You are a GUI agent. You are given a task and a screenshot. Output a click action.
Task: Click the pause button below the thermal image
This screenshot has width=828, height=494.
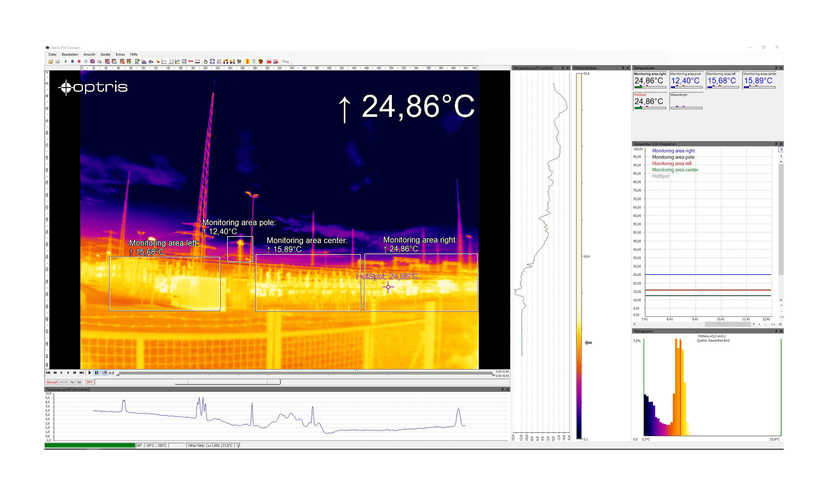point(97,372)
